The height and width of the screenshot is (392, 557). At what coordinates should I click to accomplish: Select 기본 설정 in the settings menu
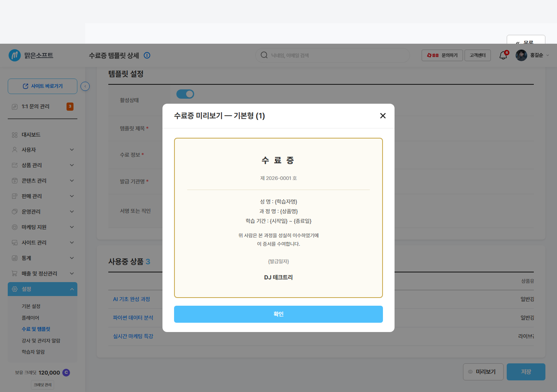[x=31, y=306]
